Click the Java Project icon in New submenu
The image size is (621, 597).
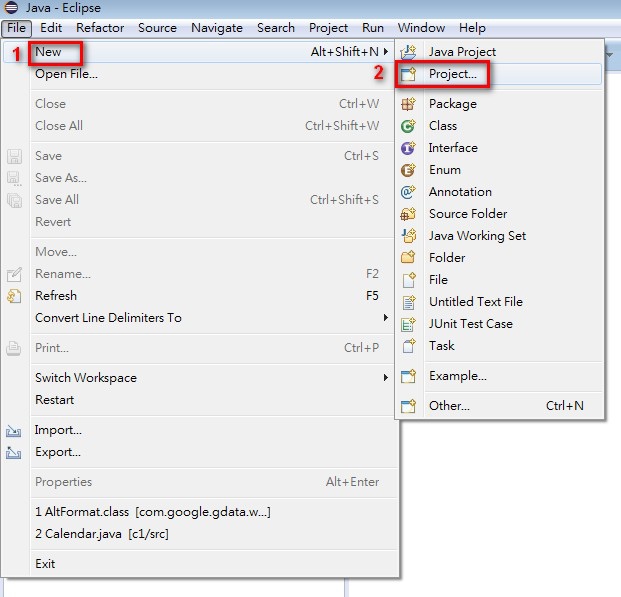click(408, 52)
